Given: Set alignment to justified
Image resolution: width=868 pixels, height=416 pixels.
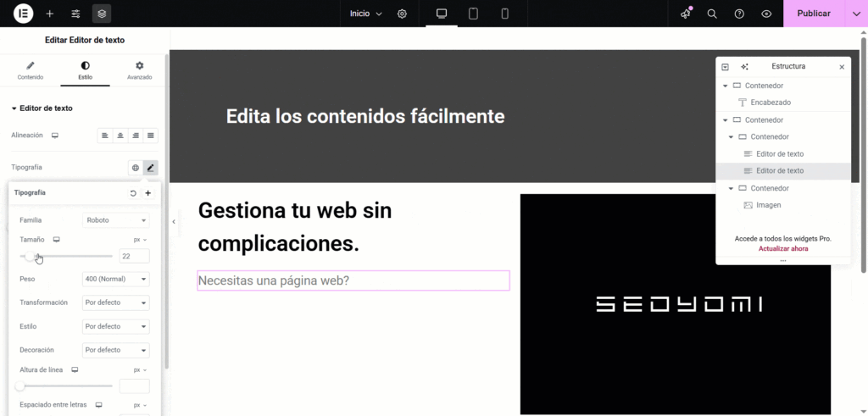Looking at the screenshot, I should click(151, 136).
